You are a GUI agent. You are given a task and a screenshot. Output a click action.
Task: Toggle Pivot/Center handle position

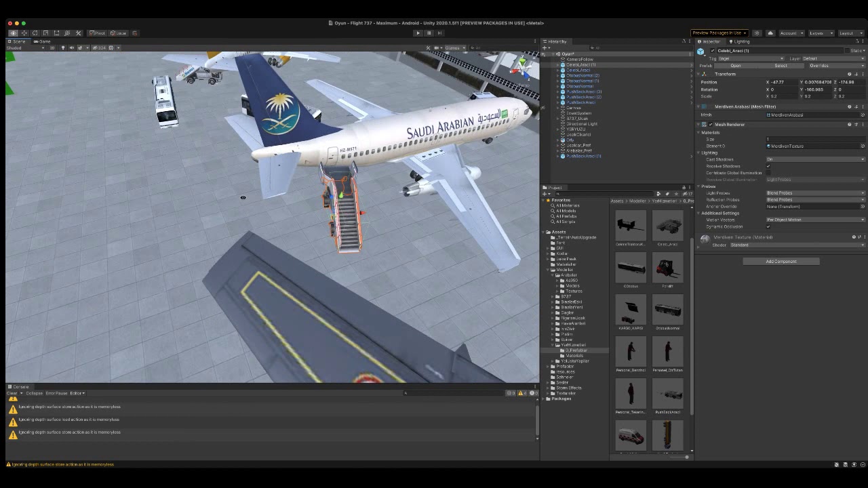98,33
